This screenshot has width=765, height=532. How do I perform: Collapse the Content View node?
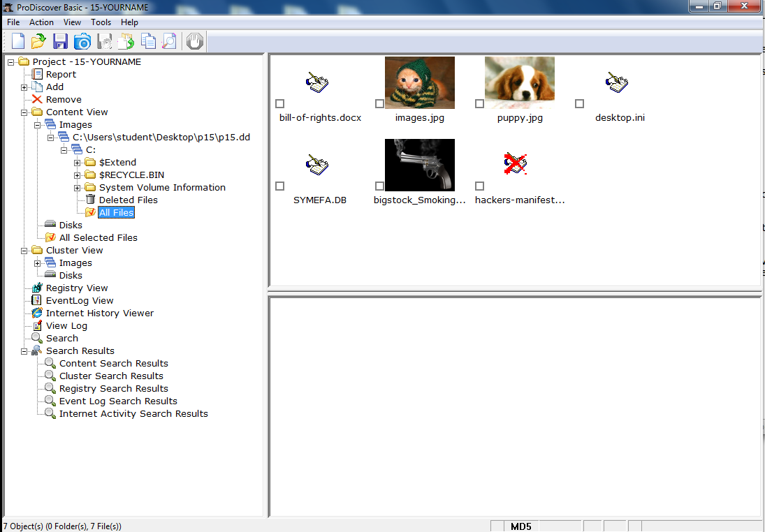pyautogui.click(x=24, y=112)
